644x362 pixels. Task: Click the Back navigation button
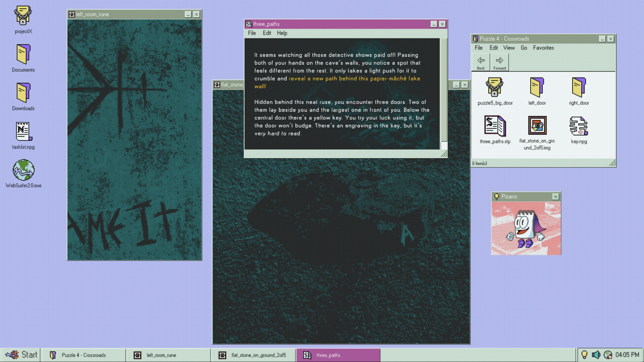(x=481, y=62)
